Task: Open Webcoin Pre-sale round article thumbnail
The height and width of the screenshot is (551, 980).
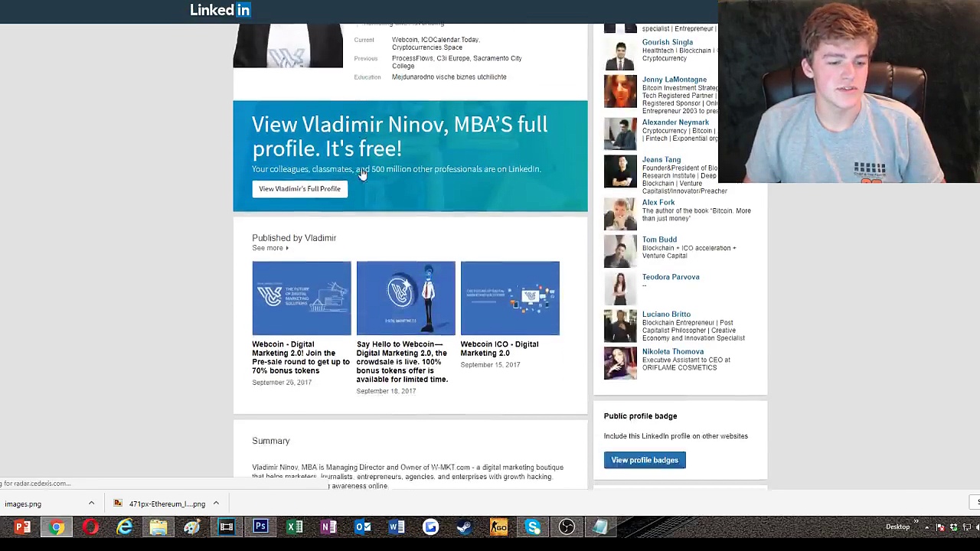Action: click(302, 298)
